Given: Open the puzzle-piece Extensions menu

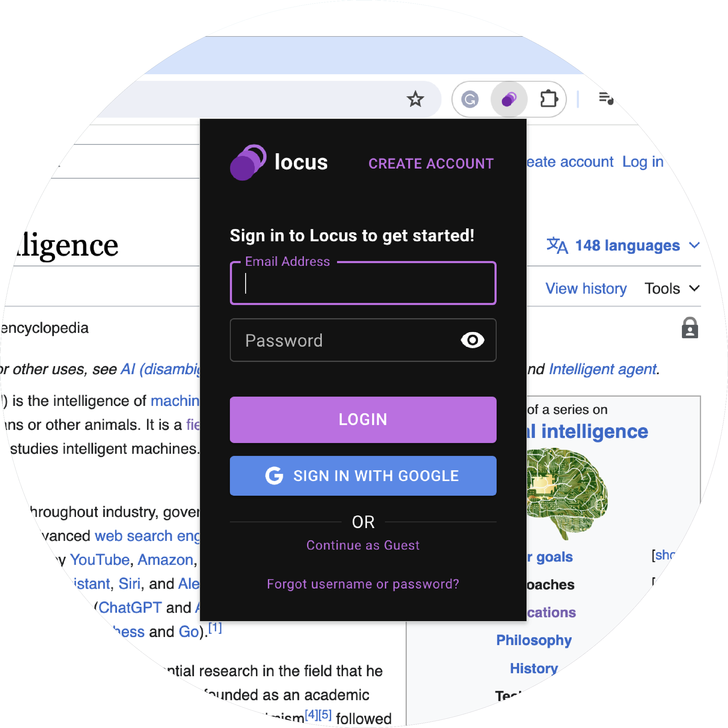Looking at the screenshot, I should tap(549, 99).
